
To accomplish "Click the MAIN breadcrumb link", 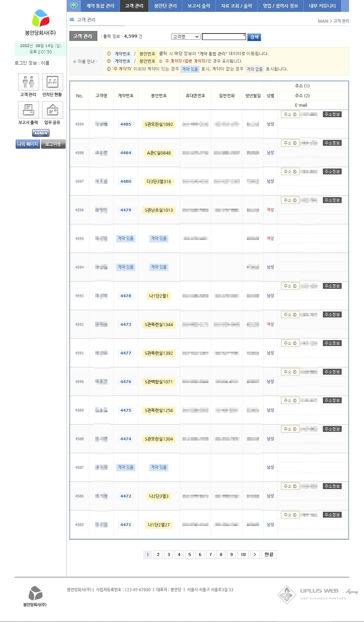I will click(x=323, y=21).
